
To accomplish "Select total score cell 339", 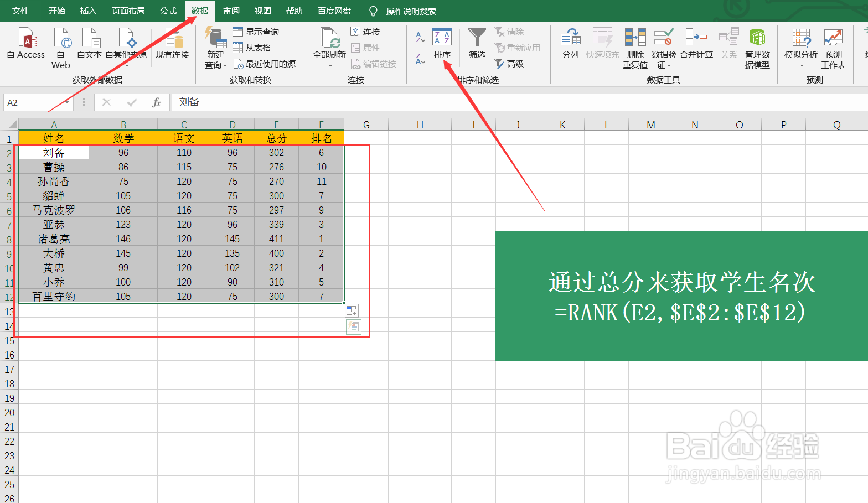I will click(x=276, y=225).
